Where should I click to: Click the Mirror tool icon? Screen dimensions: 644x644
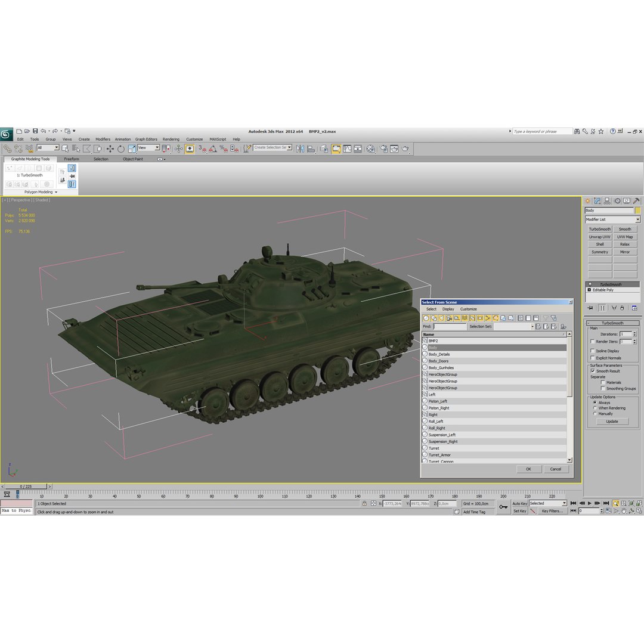(300, 148)
